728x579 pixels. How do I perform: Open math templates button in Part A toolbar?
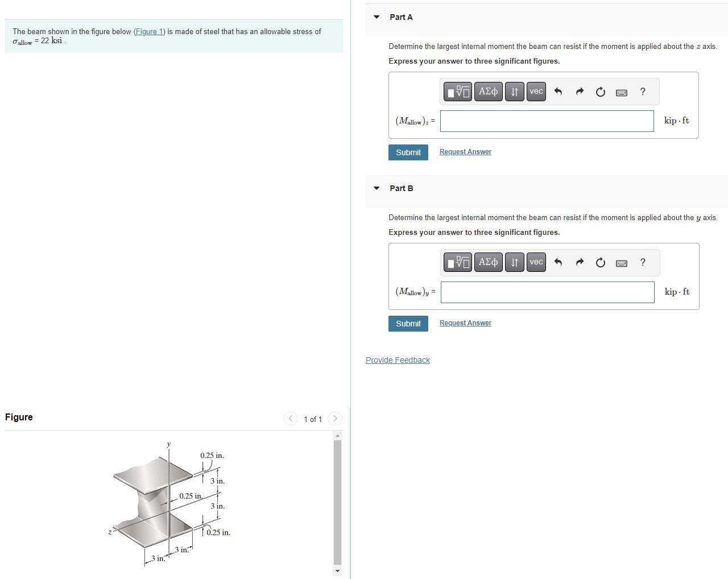[458, 92]
